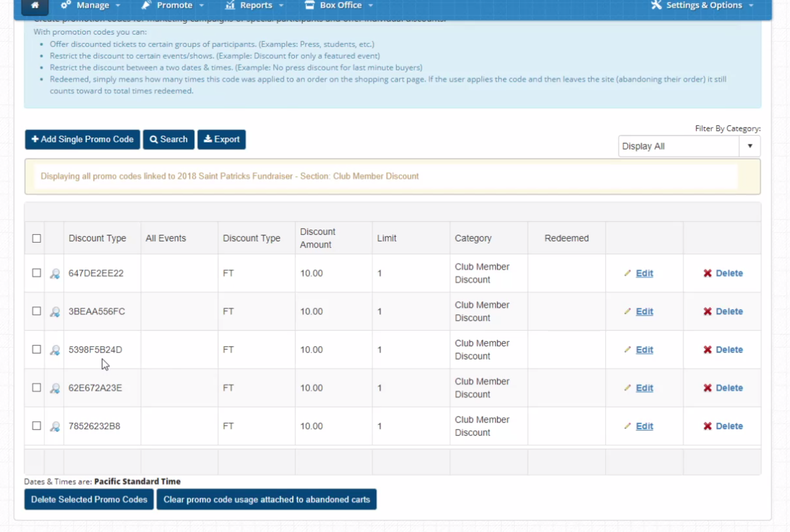Expand the Settings & Options menu
The height and width of the screenshot is (532, 790).
703,5
